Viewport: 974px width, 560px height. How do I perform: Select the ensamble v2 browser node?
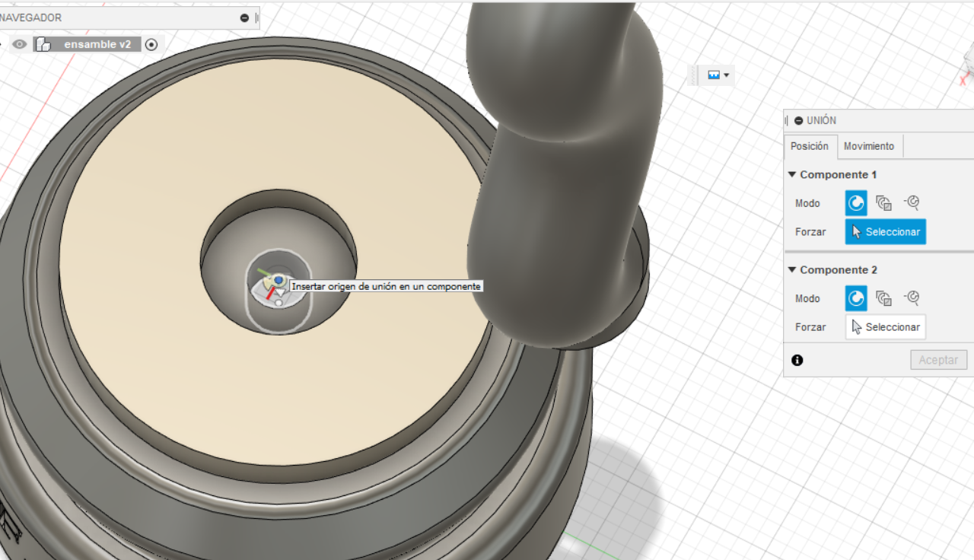pyautogui.click(x=97, y=44)
